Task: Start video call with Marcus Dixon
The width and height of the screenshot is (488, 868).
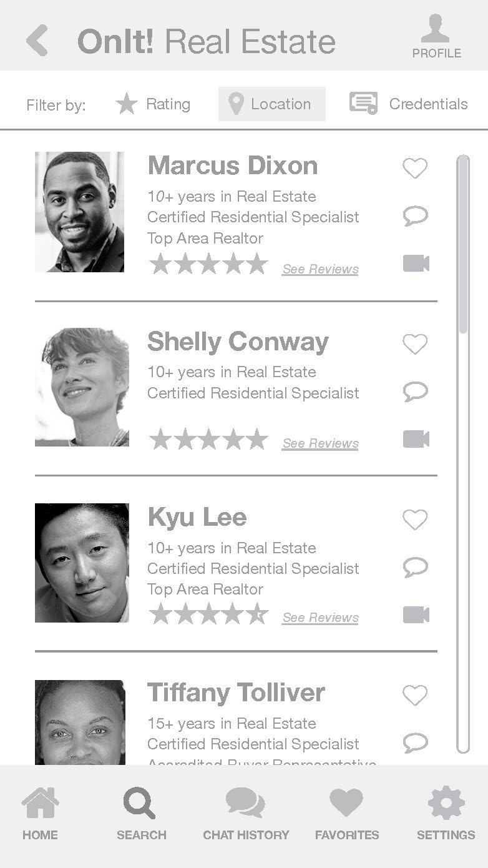Action: click(x=416, y=264)
